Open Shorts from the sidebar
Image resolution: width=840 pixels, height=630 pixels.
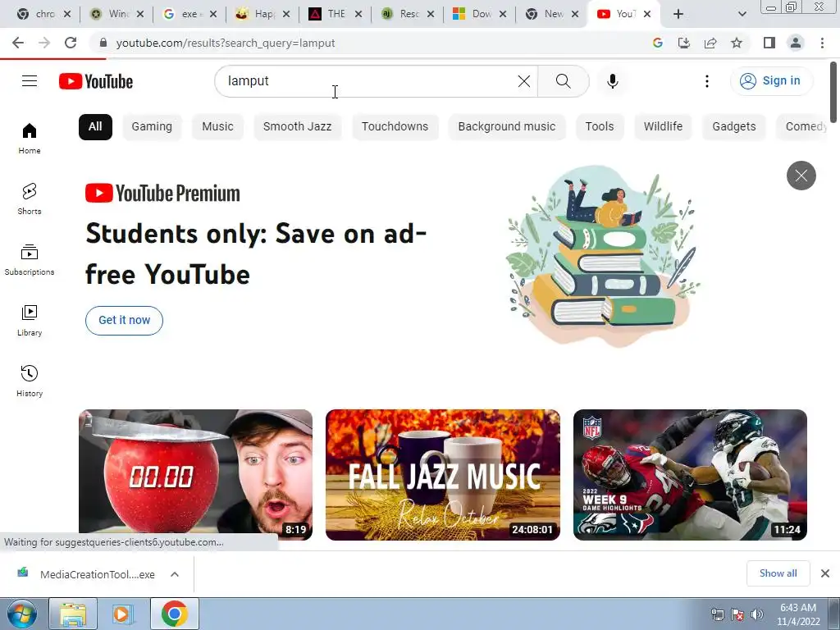click(x=30, y=199)
